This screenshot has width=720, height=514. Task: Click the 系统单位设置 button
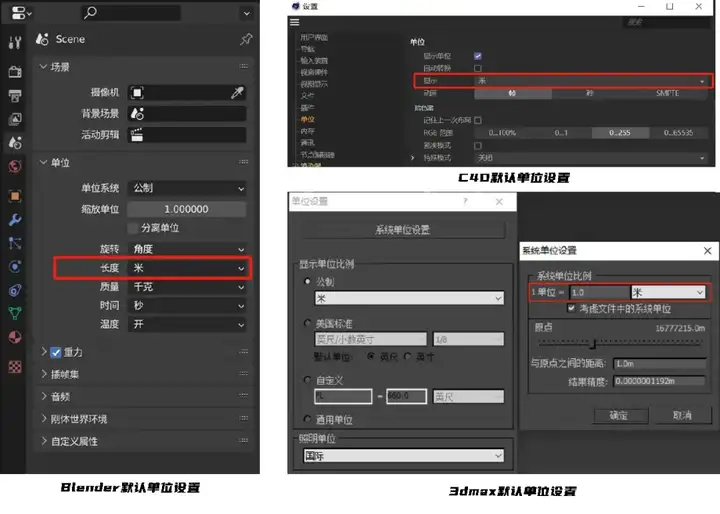[403, 230]
